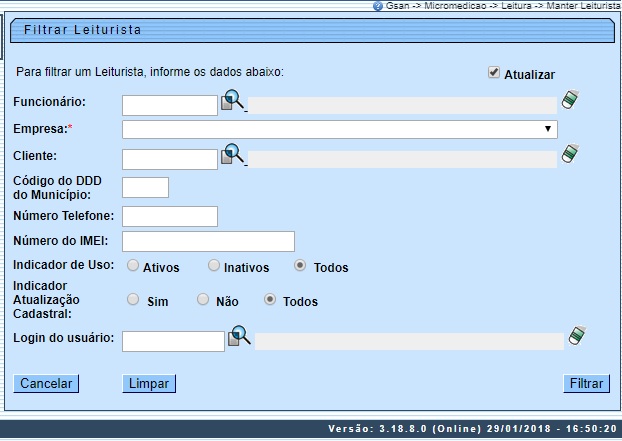Click the Cancelar button

tap(46, 383)
